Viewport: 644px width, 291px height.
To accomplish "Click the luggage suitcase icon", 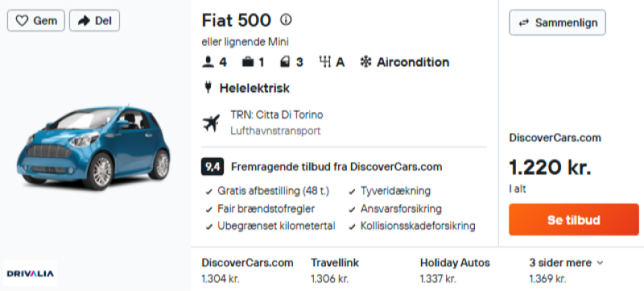I will click(x=248, y=62).
